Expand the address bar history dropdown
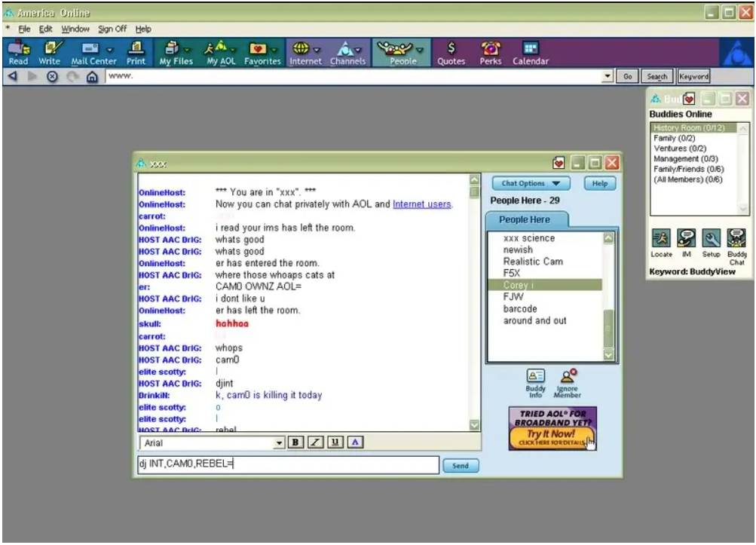The height and width of the screenshot is (545, 756). coord(608,76)
